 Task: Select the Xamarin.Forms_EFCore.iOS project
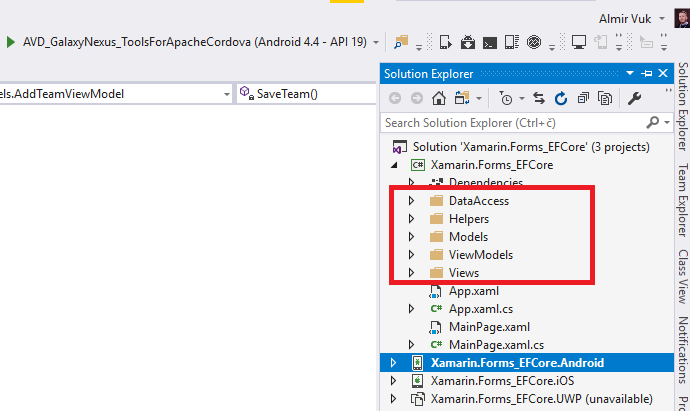click(x=502, y=381)
